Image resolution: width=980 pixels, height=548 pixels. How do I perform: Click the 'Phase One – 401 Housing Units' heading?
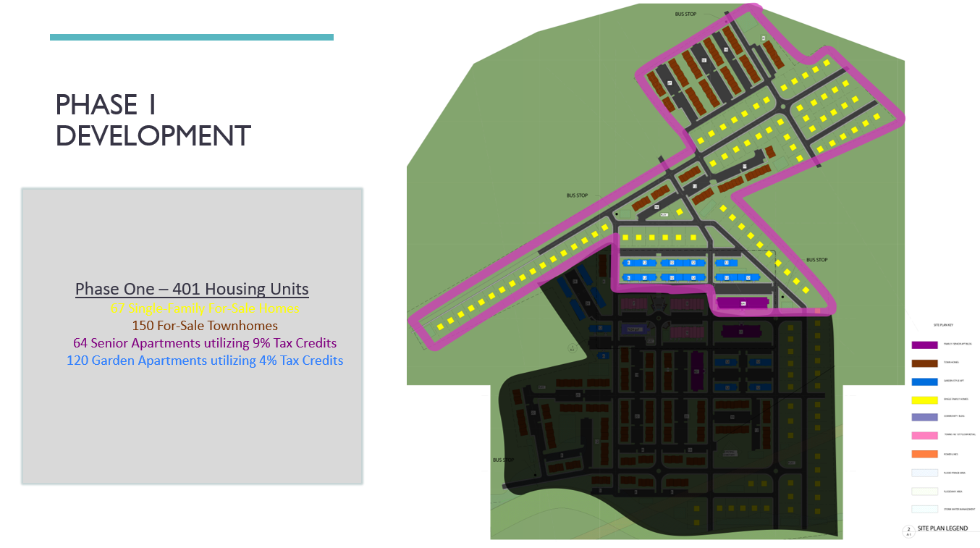(192, 290)
